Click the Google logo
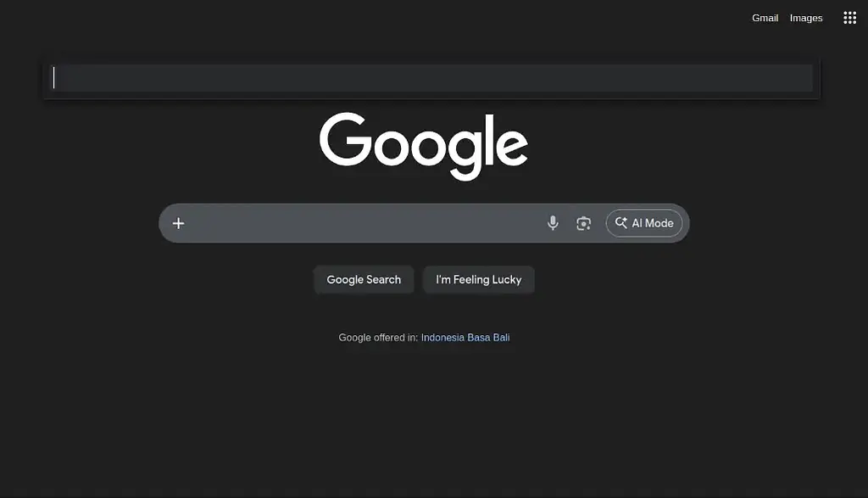Screen dimensions: 868x498 (x=424, y=146)
